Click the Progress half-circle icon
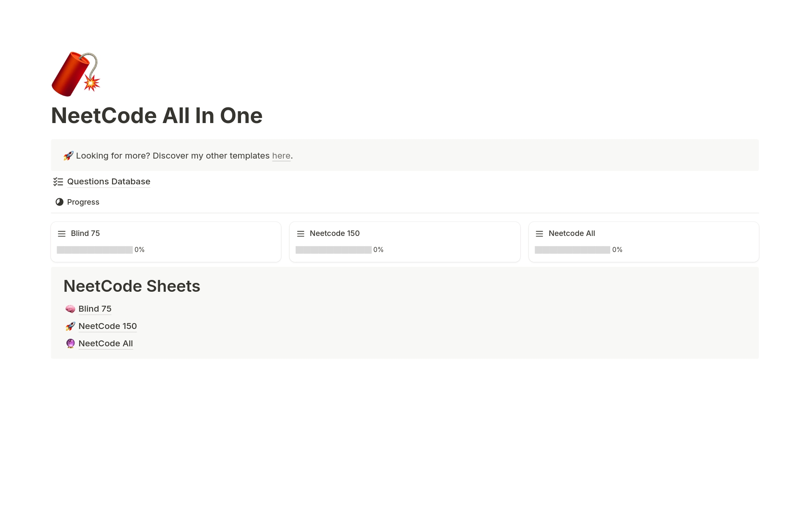This screenshot has height=507, width=812. tap(60, 202)
